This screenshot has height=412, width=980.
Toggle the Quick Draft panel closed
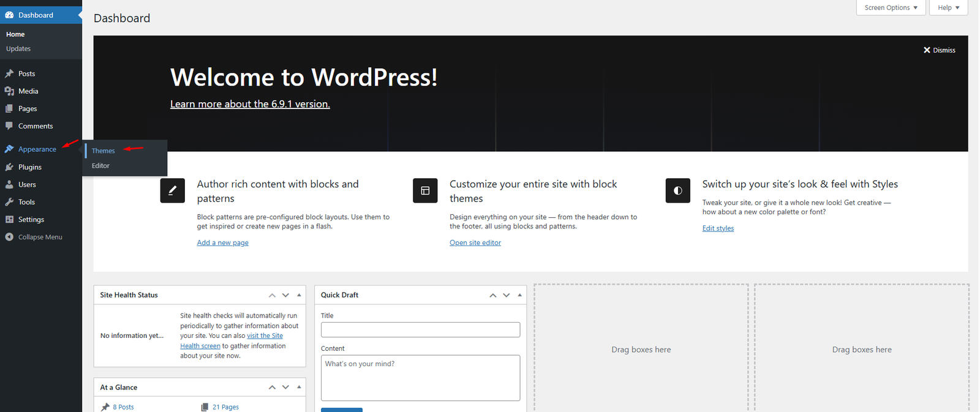point(519,295)
